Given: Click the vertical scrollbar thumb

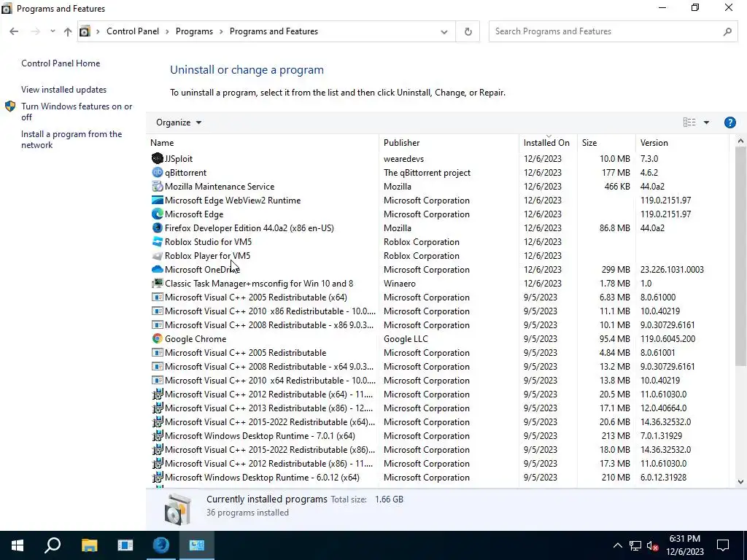Looking at the screenshot, I should coord(740,256).
